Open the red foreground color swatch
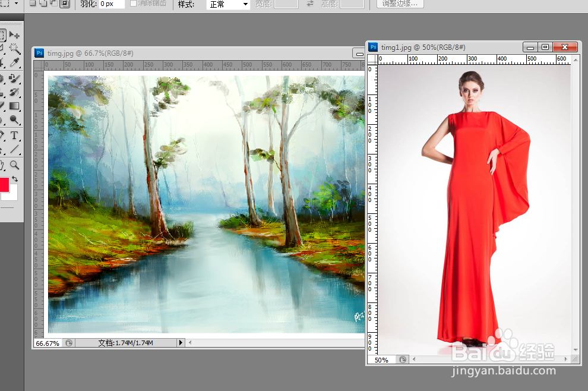This screenshot has width=588, height=391. tap(4, 184)
